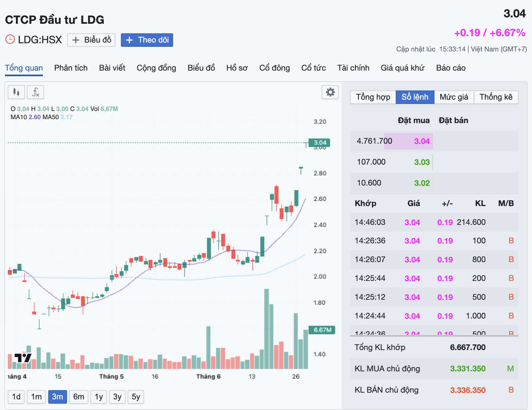
Task: Click the +0.19 / +6.67% price change
Action: click(x=490, y=33)
